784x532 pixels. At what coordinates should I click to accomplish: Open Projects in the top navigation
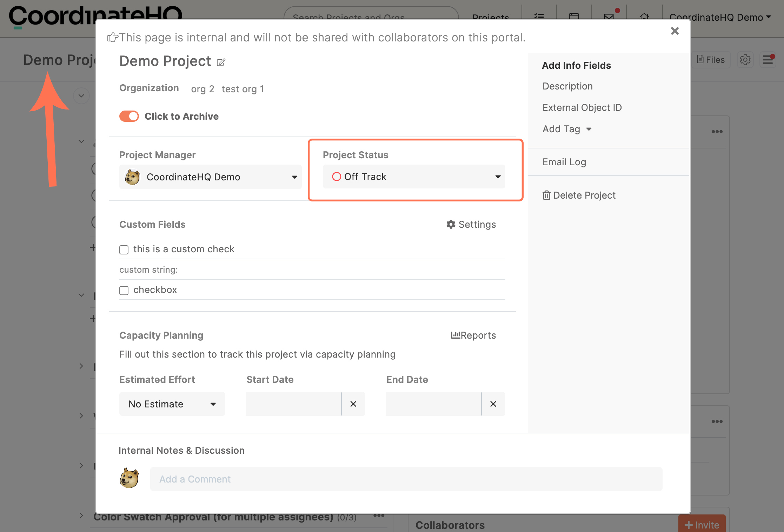tap(491, 17)
